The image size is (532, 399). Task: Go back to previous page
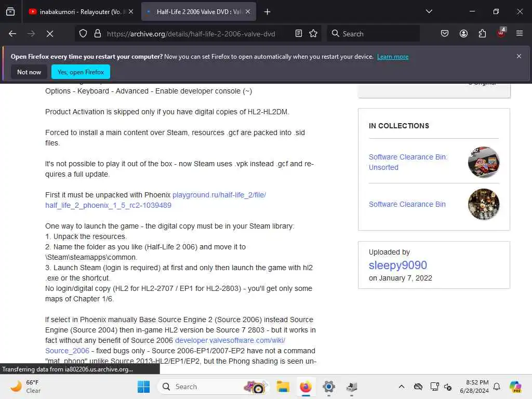point(12,34)
